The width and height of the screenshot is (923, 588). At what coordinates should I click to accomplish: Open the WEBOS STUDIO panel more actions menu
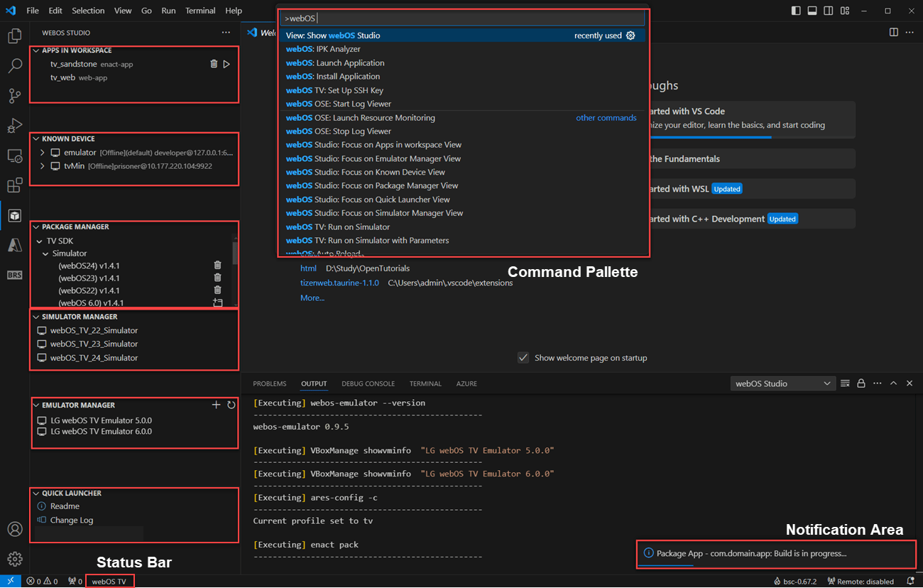coord(226,33)
